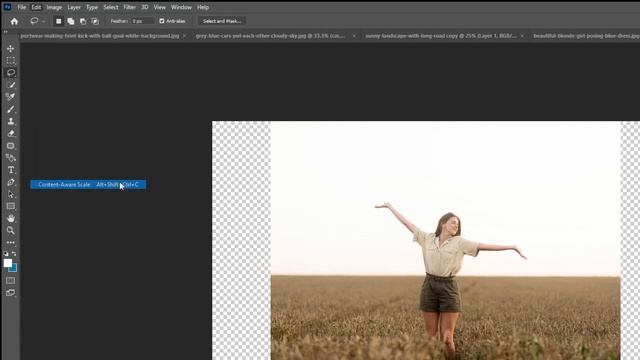Go to the Home screen
Viewport: 640px width, 360px height.
click(x=14, y=21)
